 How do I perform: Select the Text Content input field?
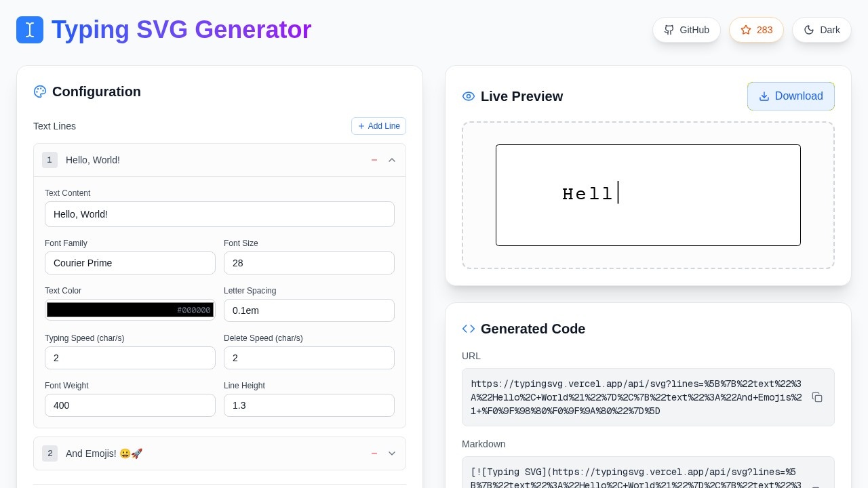click(x=220, y=214)
